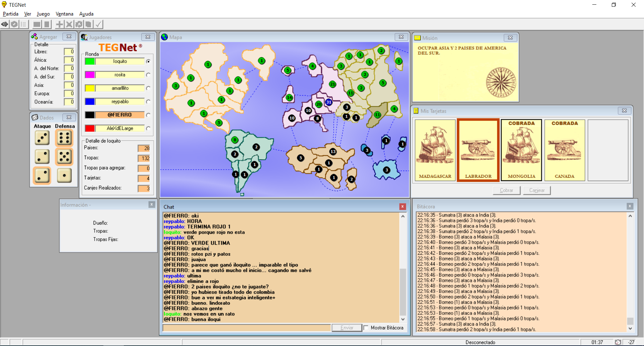
Task: Click the blue troop marker numbered 31
Action: pyautogui.click(x=329, y=102)
